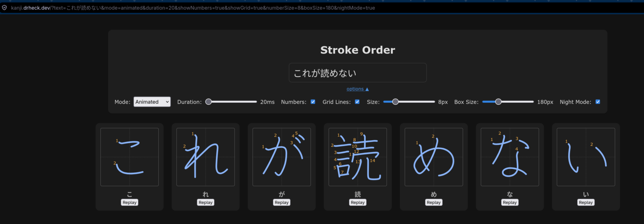Screen dimensions: 644x224
Task: Click the が stroke order drawing
Action: pyautogui.click(x=282, y=157)
